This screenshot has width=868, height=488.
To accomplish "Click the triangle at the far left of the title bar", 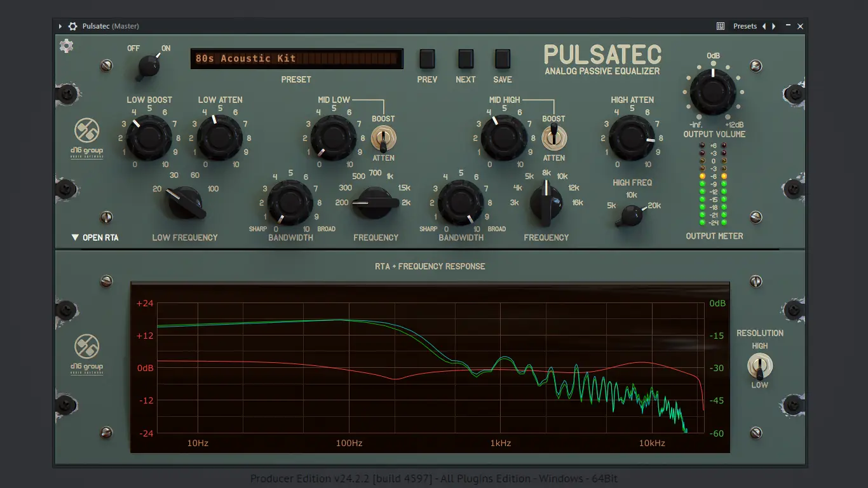I will click(60, 26).
